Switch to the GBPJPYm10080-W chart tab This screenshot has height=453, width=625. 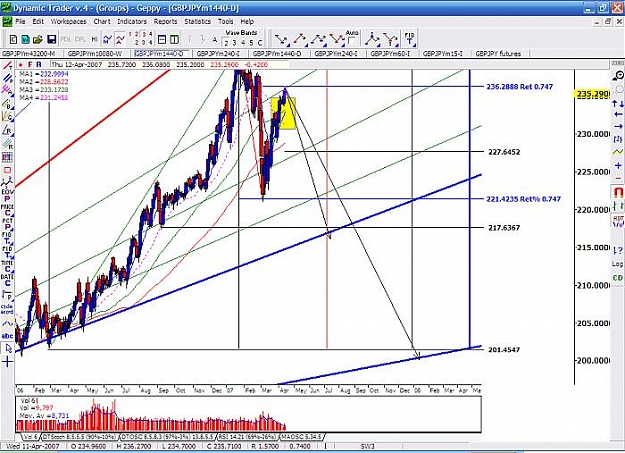click(95, 53)
